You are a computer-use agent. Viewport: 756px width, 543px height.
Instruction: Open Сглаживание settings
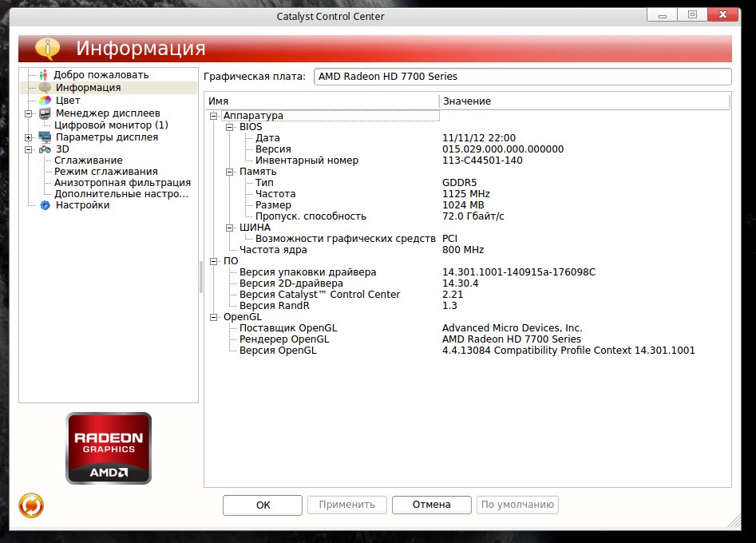tap(89, 161)
